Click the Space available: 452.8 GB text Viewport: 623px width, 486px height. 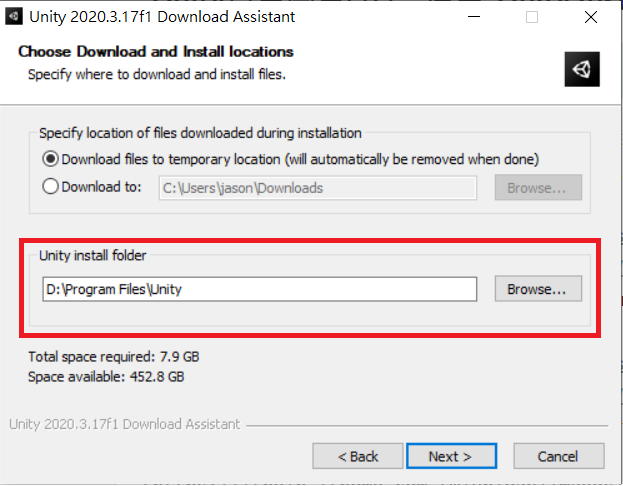pos(106,376)
